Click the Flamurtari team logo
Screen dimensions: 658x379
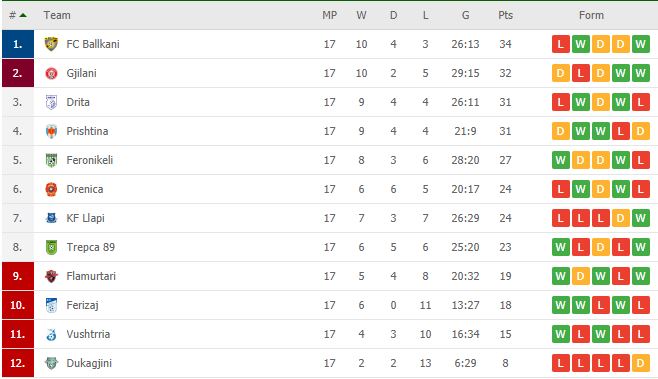click(51, 276)
